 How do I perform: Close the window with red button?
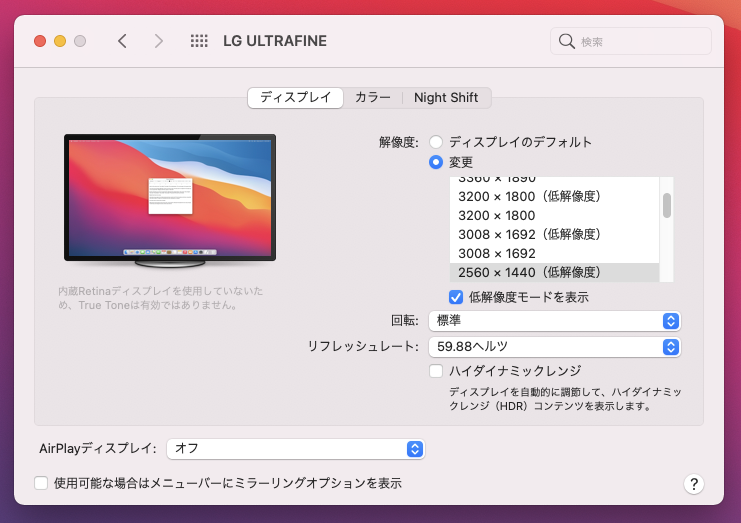tap(40, 41)
